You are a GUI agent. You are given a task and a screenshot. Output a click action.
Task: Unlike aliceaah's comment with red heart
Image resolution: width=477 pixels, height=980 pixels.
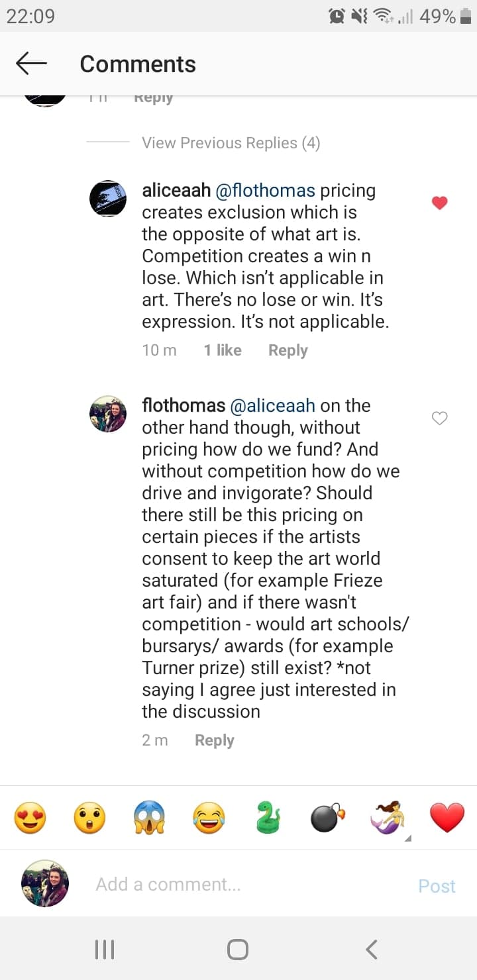(440, 203)
